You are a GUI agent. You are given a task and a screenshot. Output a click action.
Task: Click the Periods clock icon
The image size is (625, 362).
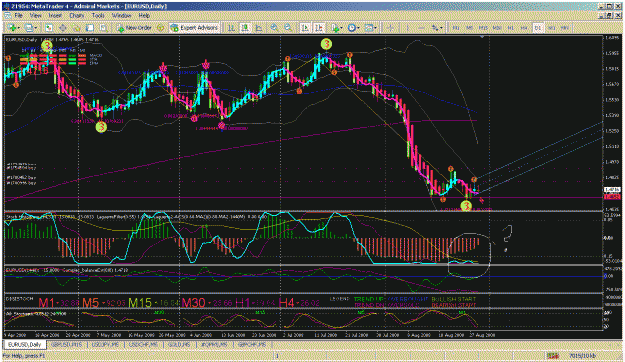click(x=352, y=28)
